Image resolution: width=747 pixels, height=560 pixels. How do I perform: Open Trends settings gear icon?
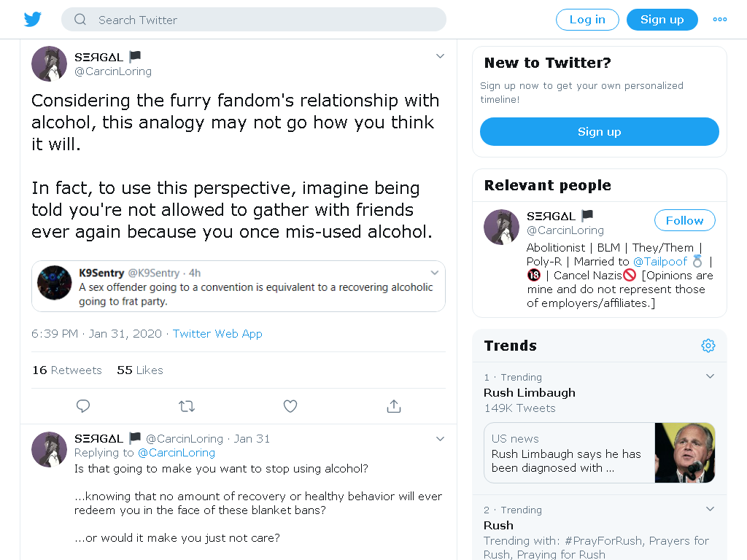click(x=708, y=346)
